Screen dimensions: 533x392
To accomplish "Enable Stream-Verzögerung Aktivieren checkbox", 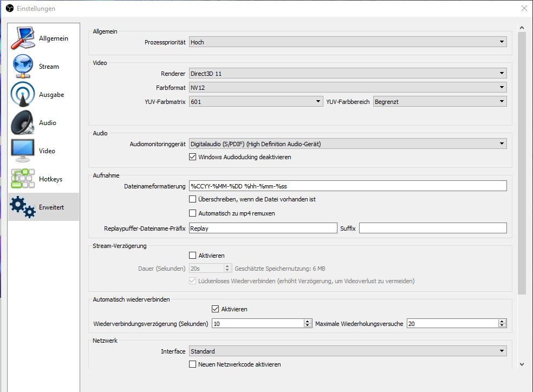I will tap(192, 256).
